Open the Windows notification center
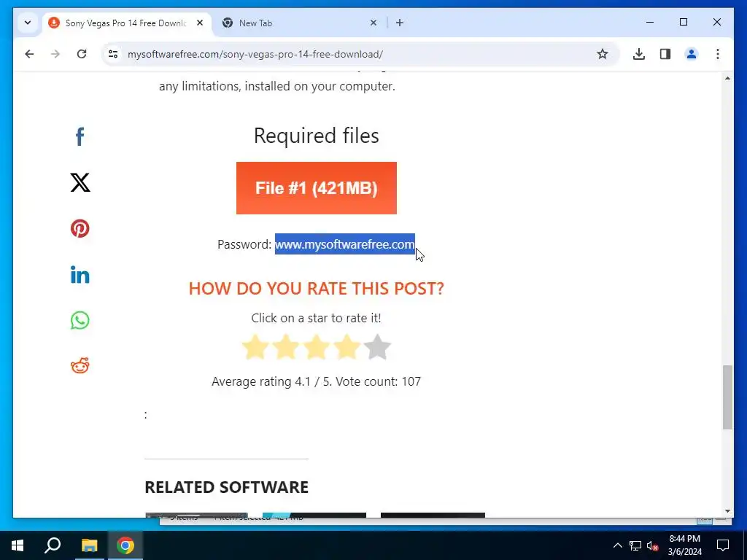Image resolution: width=747 pixels, height=560 pixels. coord(723,545)
